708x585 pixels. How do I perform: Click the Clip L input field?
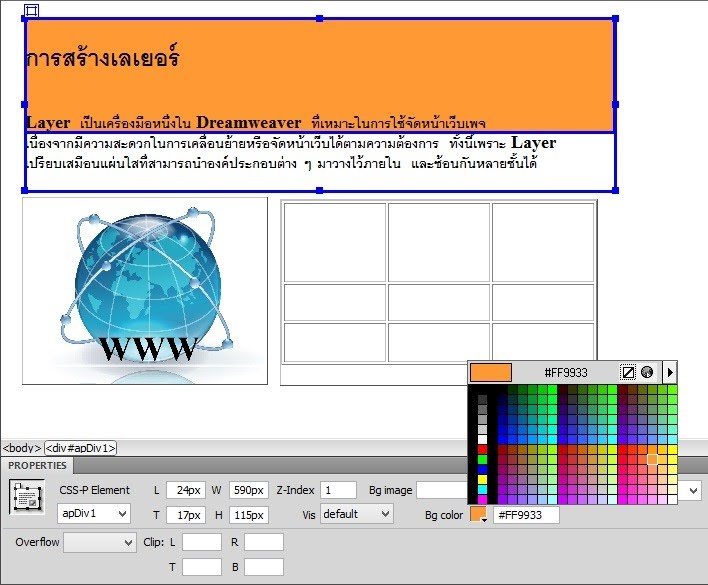tap(202, 542)
